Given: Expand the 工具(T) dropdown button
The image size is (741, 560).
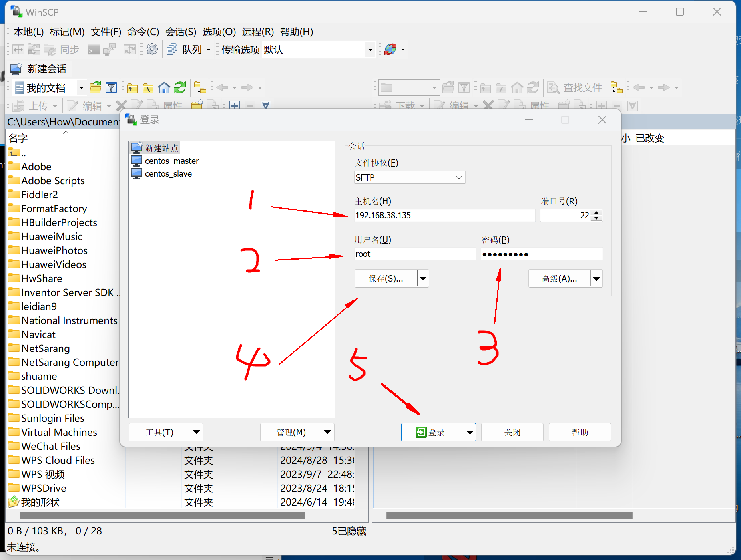Looking at the screenshot, I should (x=166, y=432).
